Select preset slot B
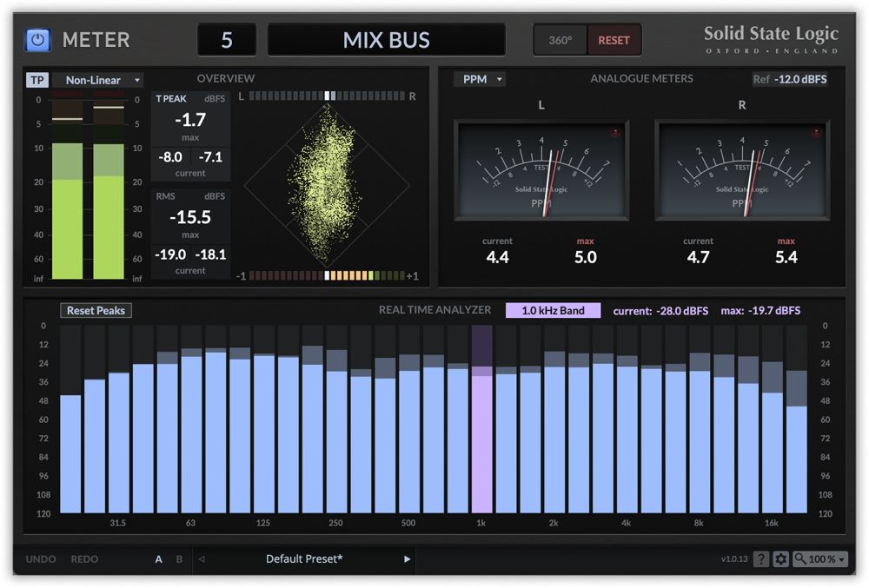 click(179, 559)
